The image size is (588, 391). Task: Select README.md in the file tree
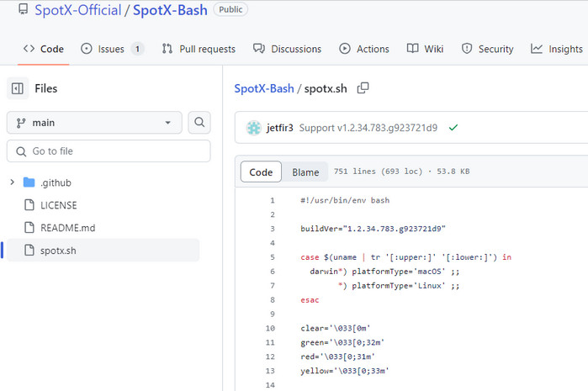(67, 228)
